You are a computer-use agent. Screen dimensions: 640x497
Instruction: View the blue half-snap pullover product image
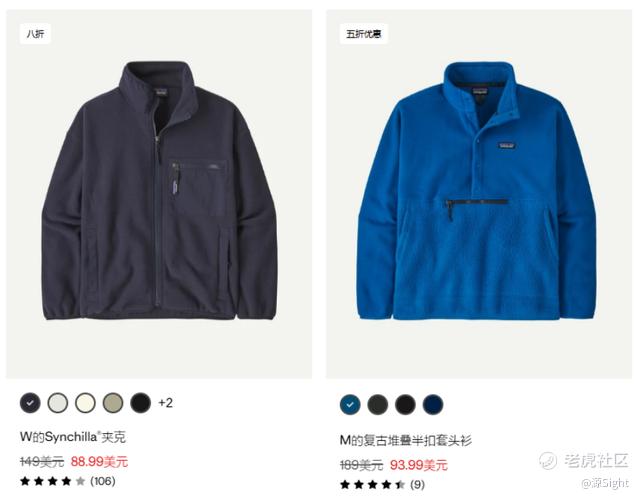point(479,194)
